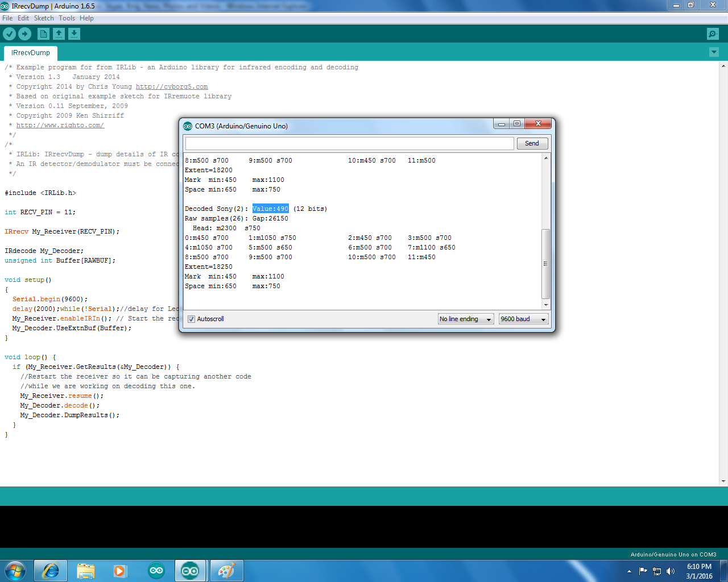Follow the http://www.righto.com/ link
The image size is (728, 582).
point(60,126)
